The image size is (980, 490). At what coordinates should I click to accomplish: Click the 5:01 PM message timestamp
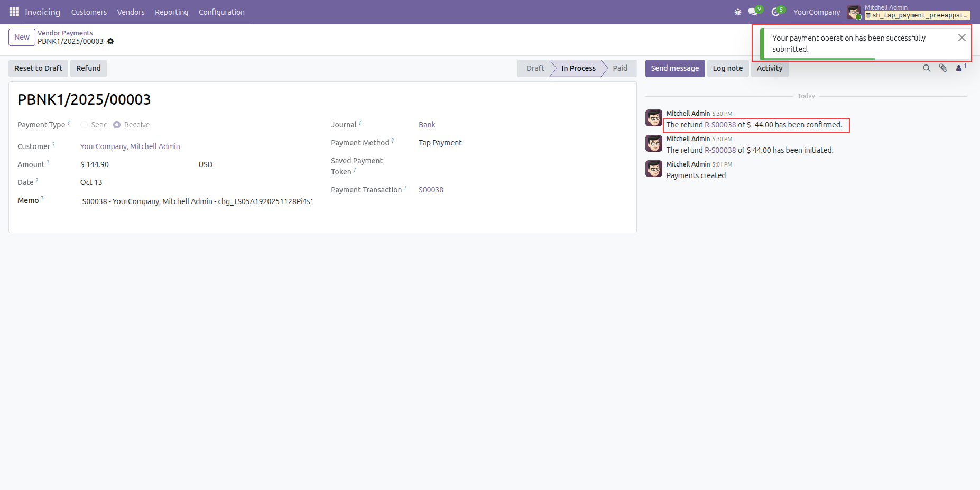(722, 164)
